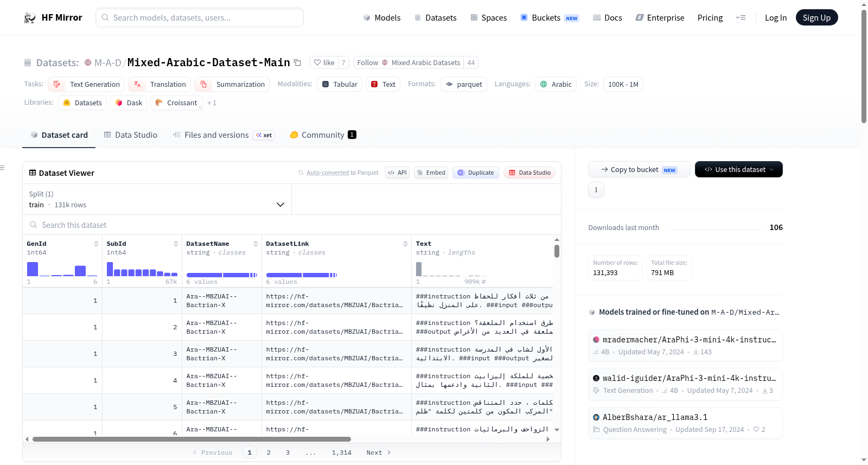Copy dataset name with the copy icon

click(297, 62)
